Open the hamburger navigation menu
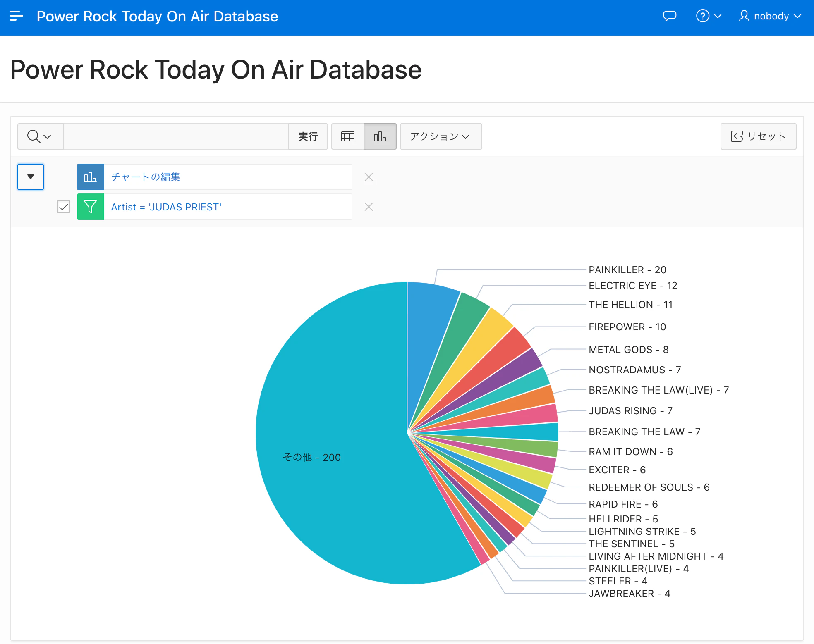 [16, 16]
